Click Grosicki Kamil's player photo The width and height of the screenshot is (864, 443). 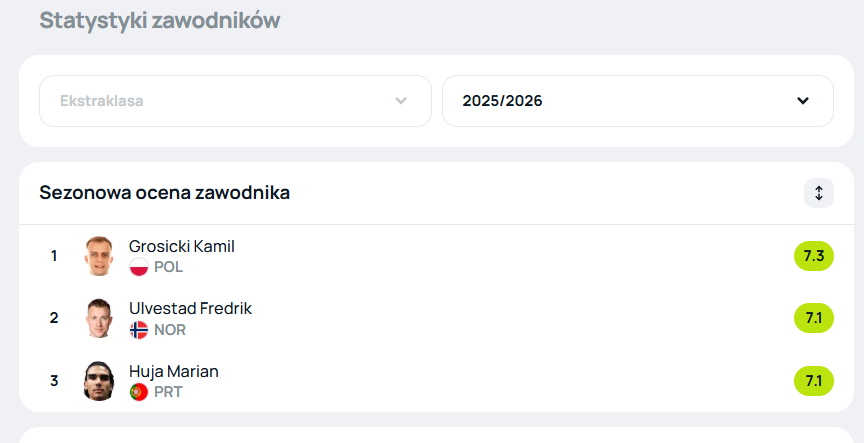pyautogui.click(x=99, y=256)
